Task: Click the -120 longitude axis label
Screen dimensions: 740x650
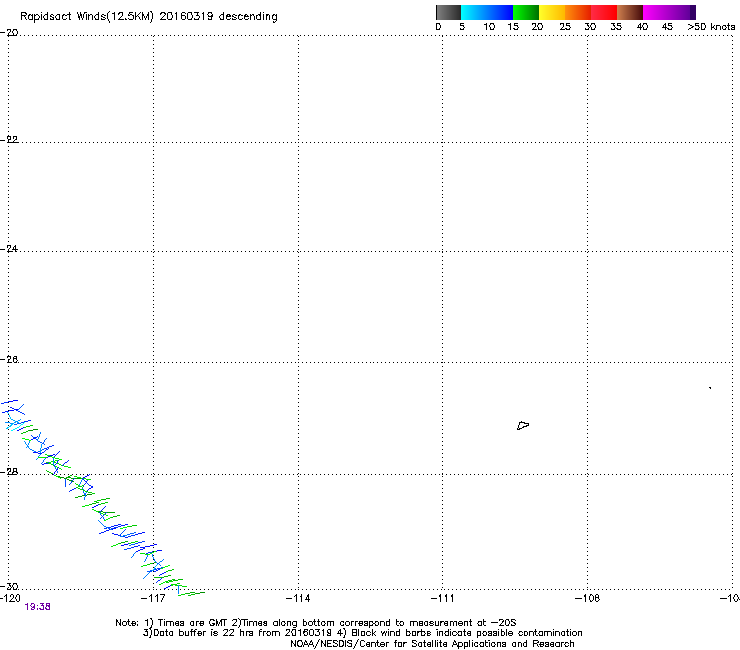Action: point(10,599)
